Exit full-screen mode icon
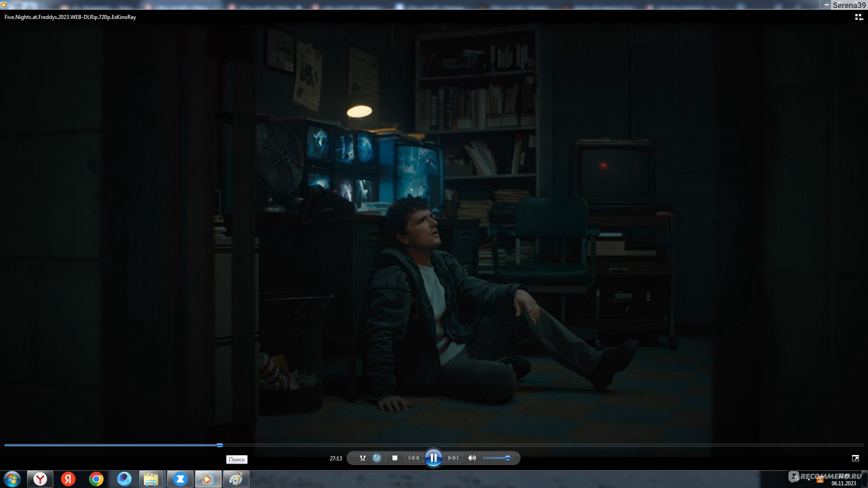868x488 pixels. pyautogui.click(x=855, y=458)
